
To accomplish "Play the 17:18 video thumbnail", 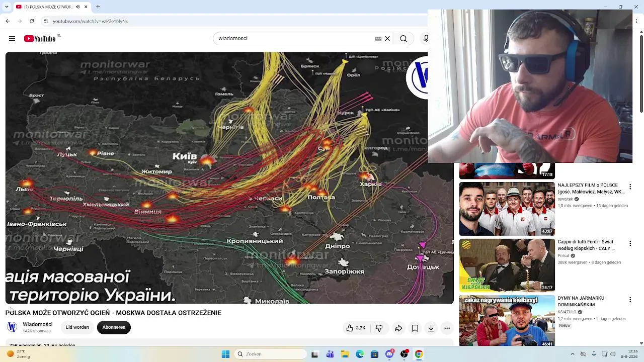I will (507, 171).
